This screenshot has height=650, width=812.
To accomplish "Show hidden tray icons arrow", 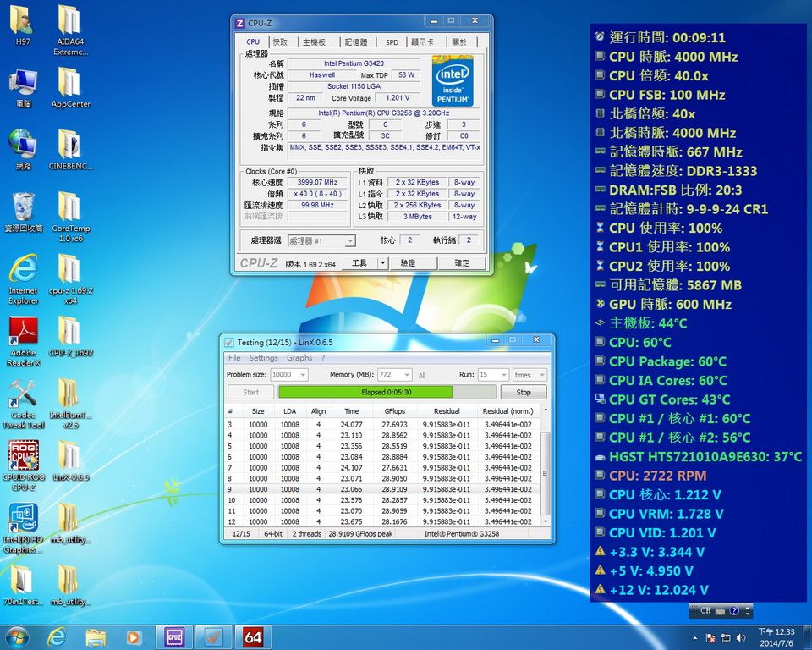I will [695, 637].
